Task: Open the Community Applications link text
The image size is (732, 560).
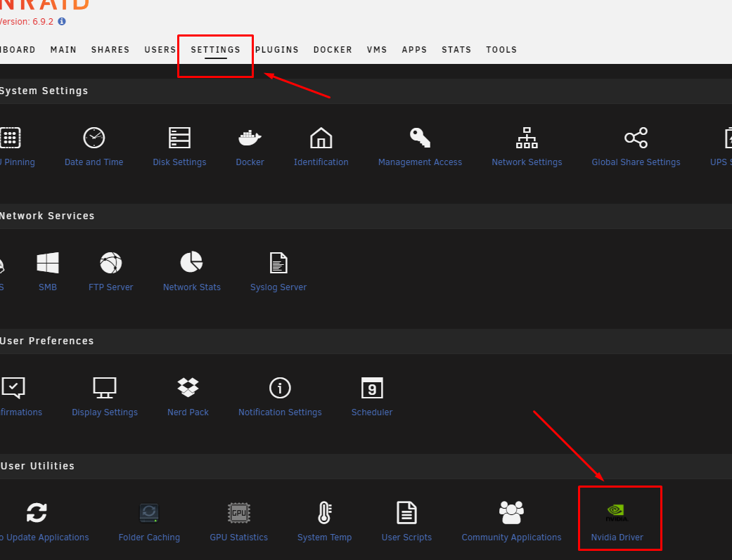Action: (x=511, y=537)
